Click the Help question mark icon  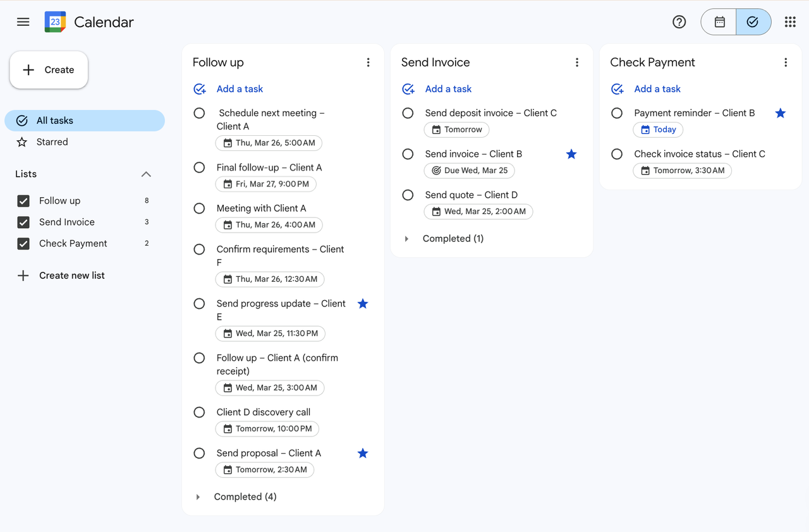click(x=679, y=21)
